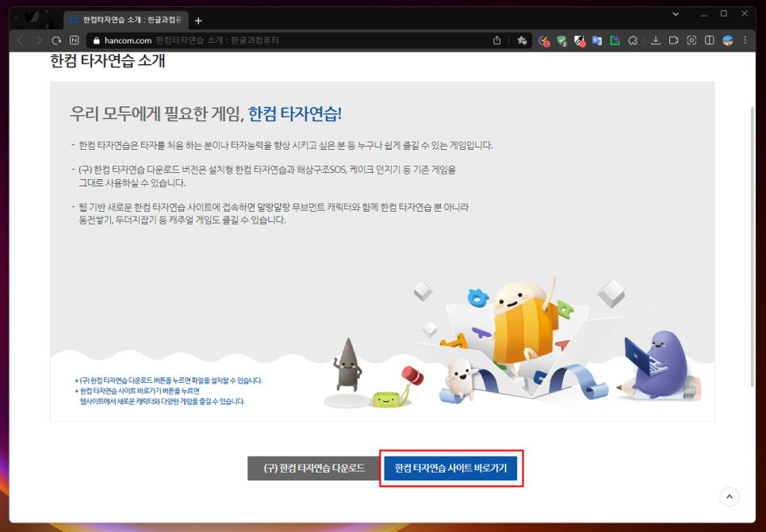This screenshot has width=766, height=532.
Task: Open the extensions puzzle menu
Action: (x=633, y=40)
